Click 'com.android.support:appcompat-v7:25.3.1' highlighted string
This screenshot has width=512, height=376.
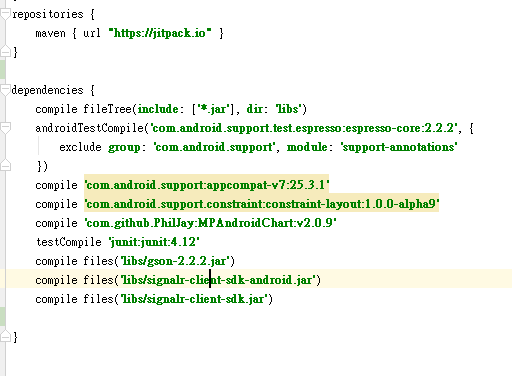coord(207,184)
